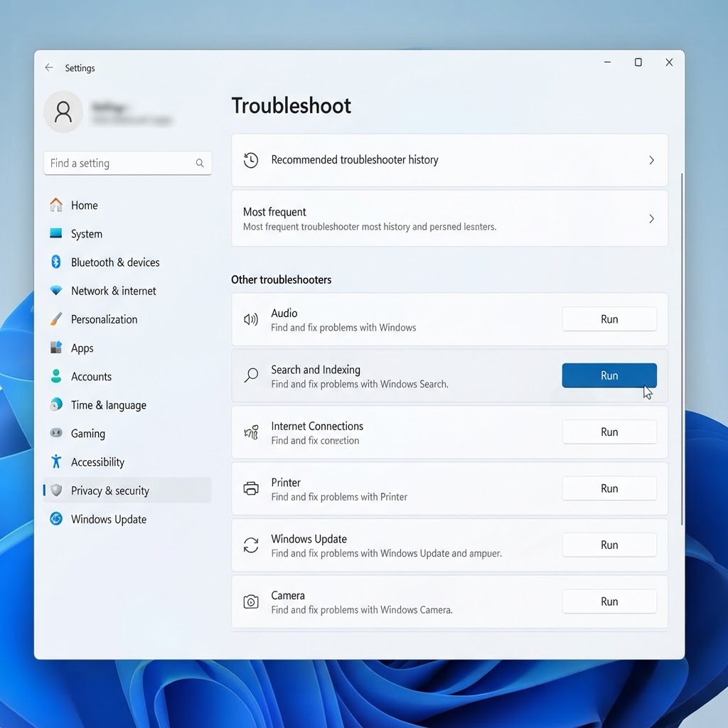
Task: Click the System monitor icon
Action: (x=55, y=233)
